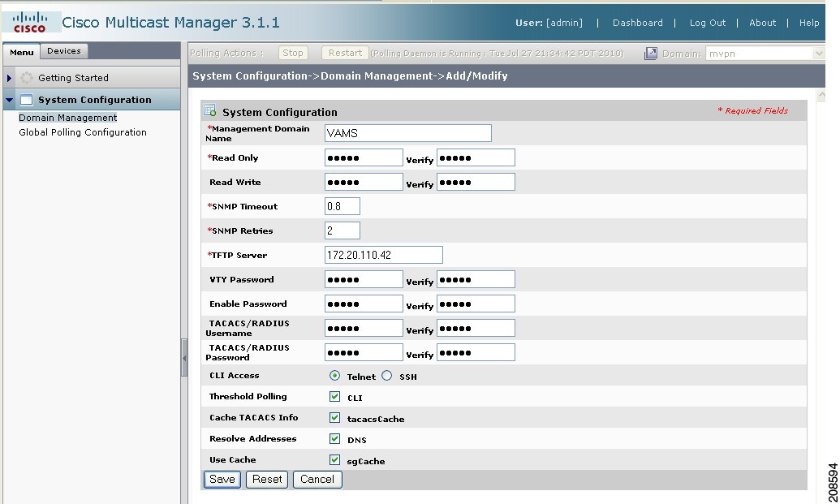
Task: Click the Enable Password Verify field
Action: (476, 304)
